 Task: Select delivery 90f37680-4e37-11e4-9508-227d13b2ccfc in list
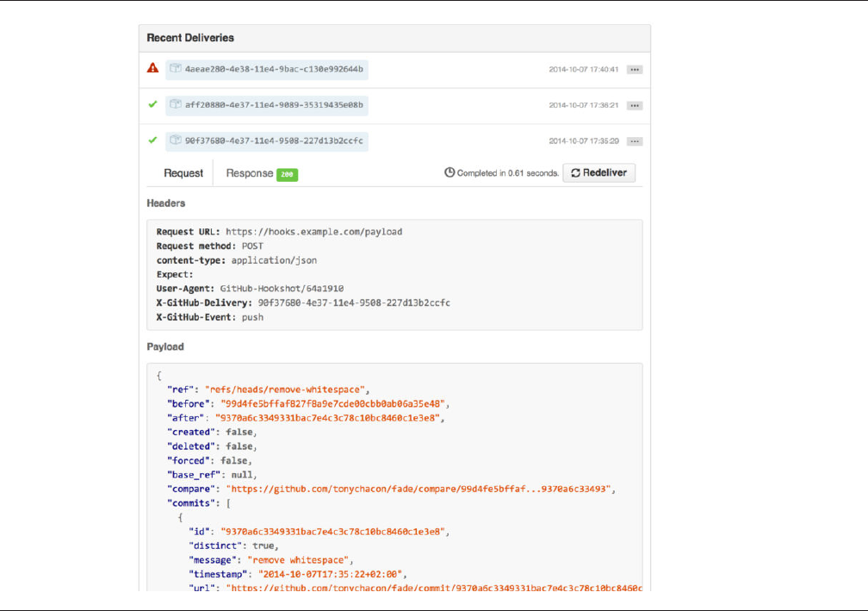click(x=274, y=140)
